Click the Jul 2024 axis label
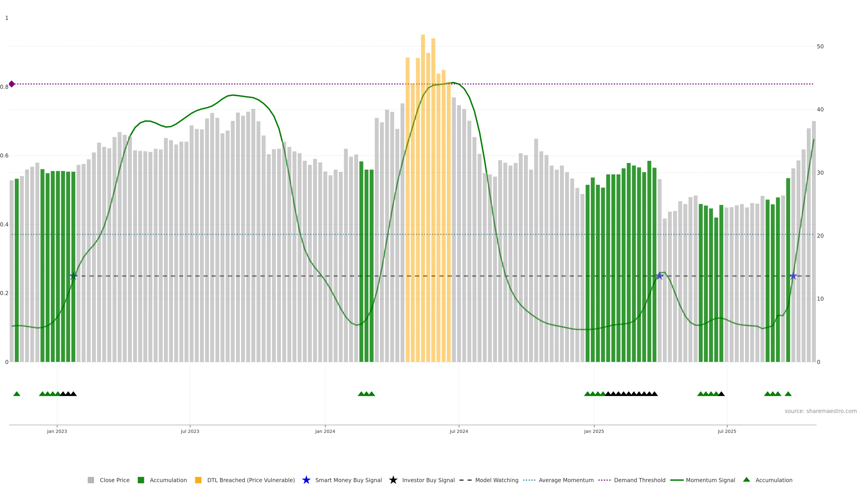 pyautogui.click(x=459, y=432)
